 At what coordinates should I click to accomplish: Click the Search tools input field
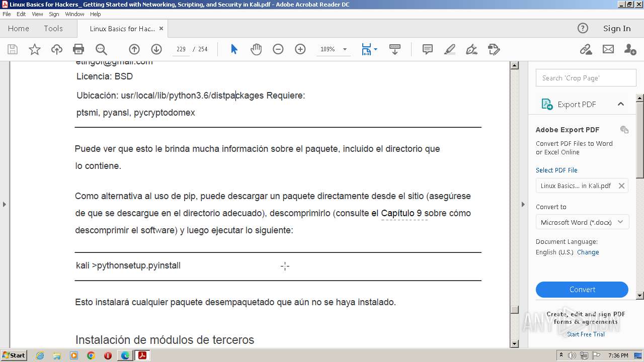coord(586,78)
